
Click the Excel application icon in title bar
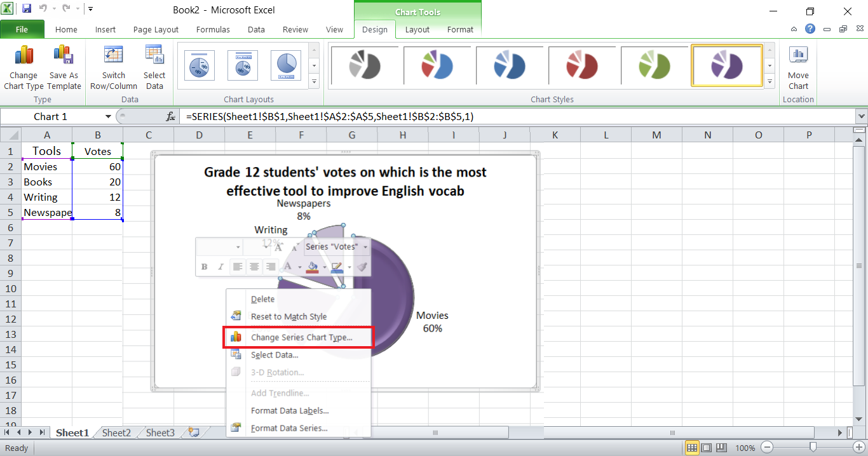[x=8, y=10]
